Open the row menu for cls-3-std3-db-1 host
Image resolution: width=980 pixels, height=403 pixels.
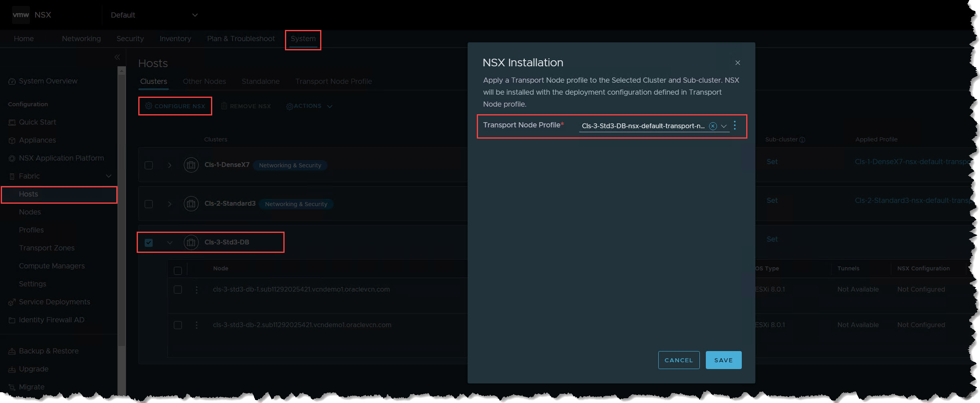coord(197,290)
